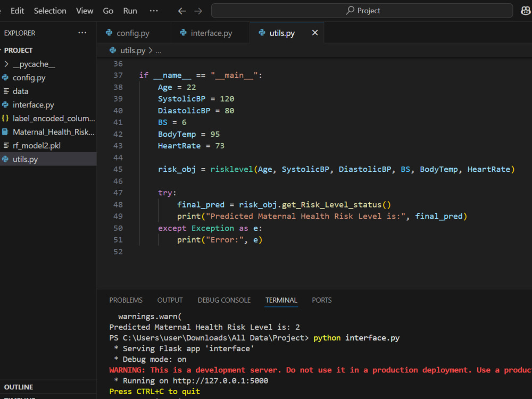Click 'SystolicBP = 120' code line
Image resolution: width=532 pixels, height=399 pixels.
pos(196,99)
